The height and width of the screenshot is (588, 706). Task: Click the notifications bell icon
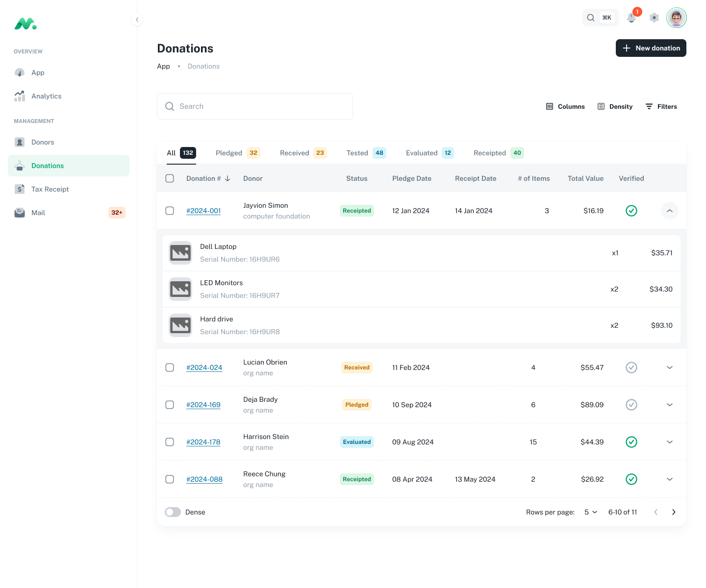[631, 18]
